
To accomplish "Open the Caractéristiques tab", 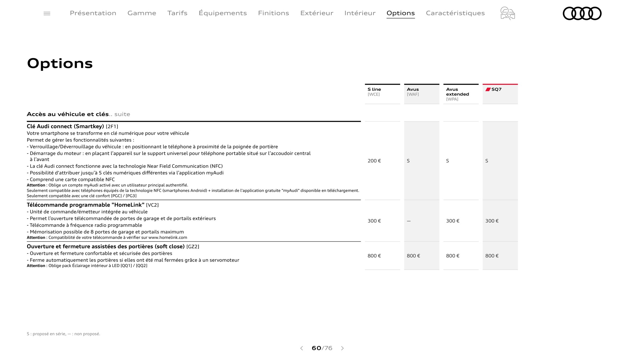I will [455, 13].
